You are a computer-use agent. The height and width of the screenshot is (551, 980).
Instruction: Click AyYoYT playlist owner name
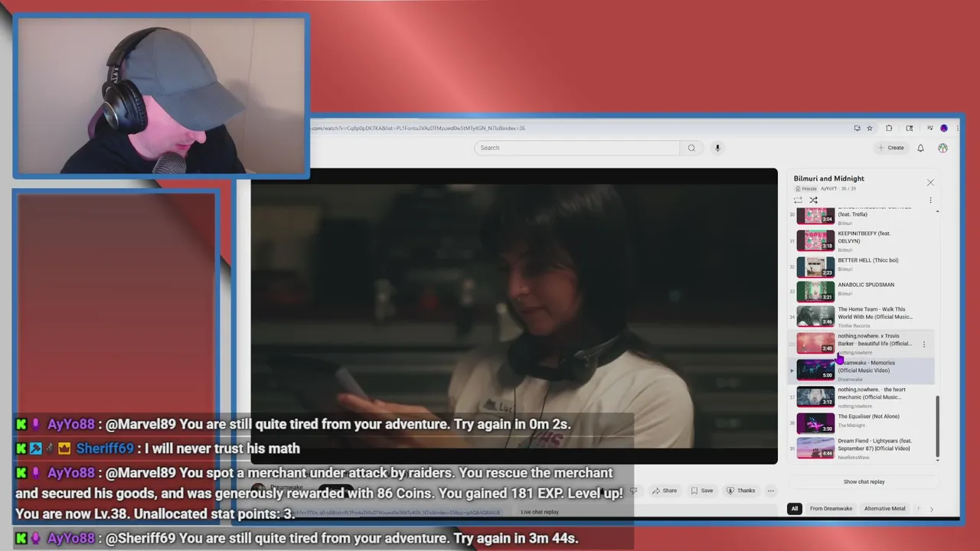click(828, 188)
